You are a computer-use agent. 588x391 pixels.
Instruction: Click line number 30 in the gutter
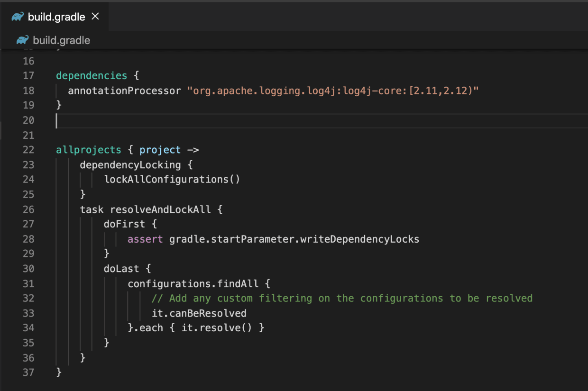click(28, 269)
